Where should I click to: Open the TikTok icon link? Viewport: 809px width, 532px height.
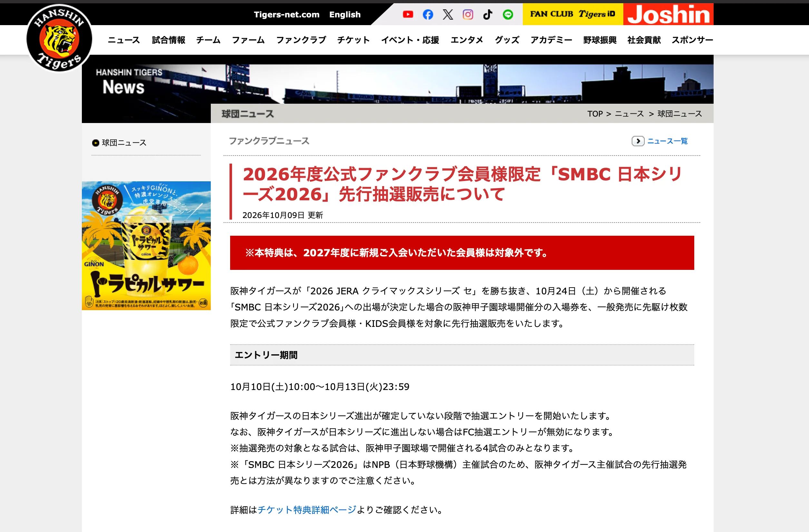pyautogui.click(x=488, y=14)
